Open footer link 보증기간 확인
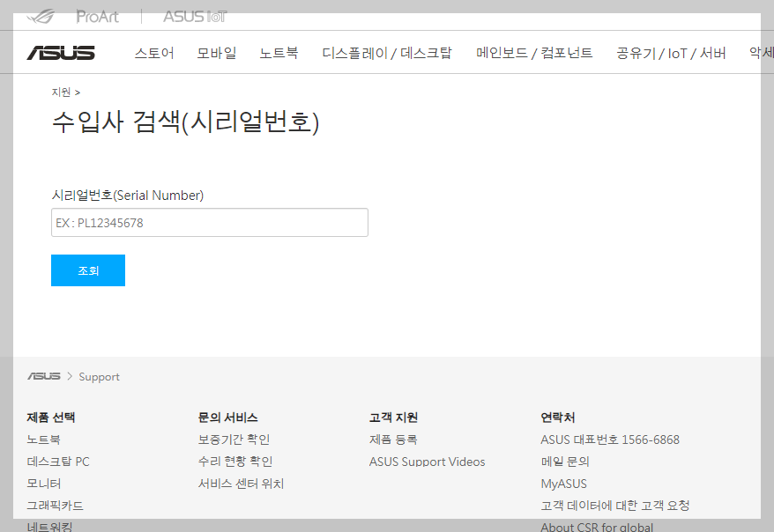774x532 pixels. click(234, 440)
